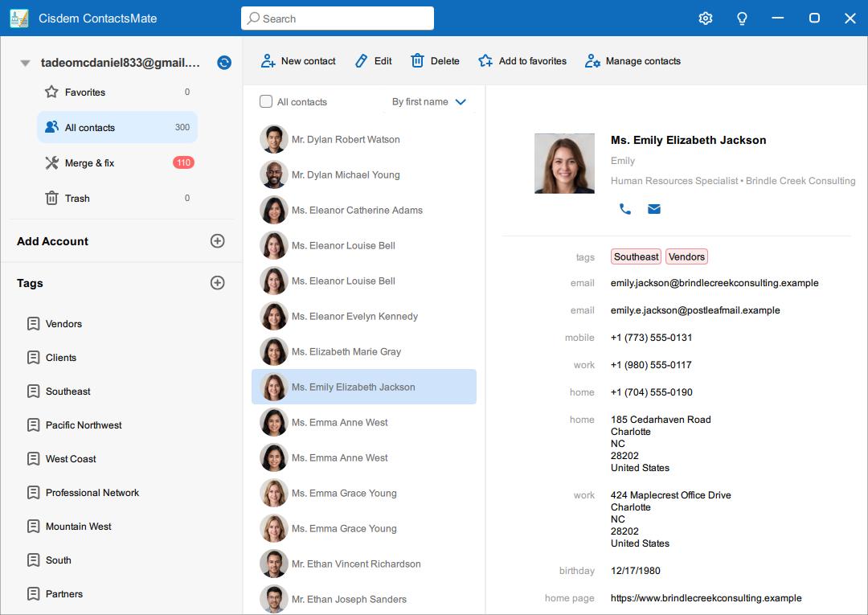Click the Southeast tag chip on contact
868x615 pixels.
click(636, 256)
